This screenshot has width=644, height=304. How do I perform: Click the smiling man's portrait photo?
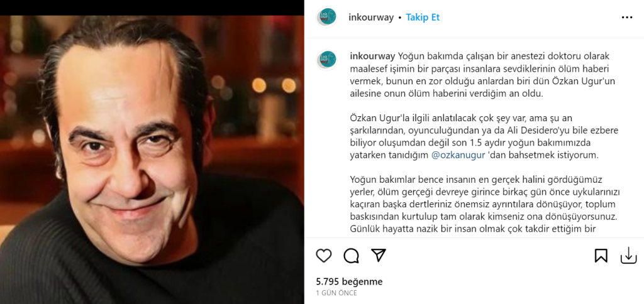(152, 160)
